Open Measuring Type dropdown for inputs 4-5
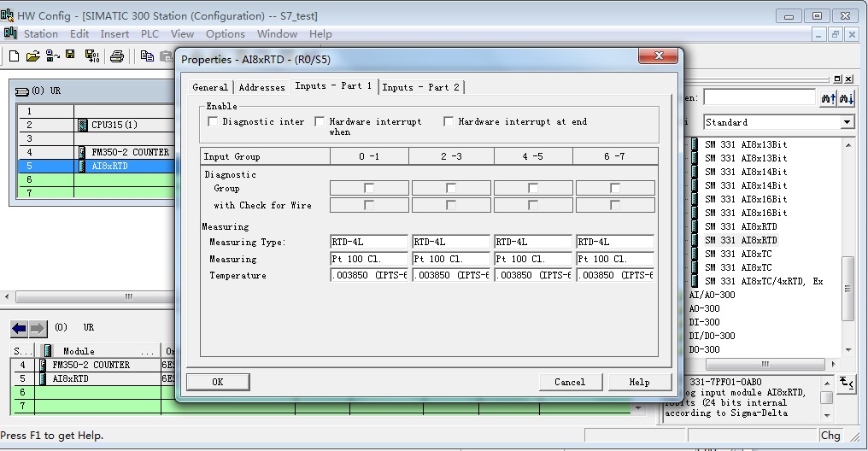 pyautogui.click(x=533, y=242)
